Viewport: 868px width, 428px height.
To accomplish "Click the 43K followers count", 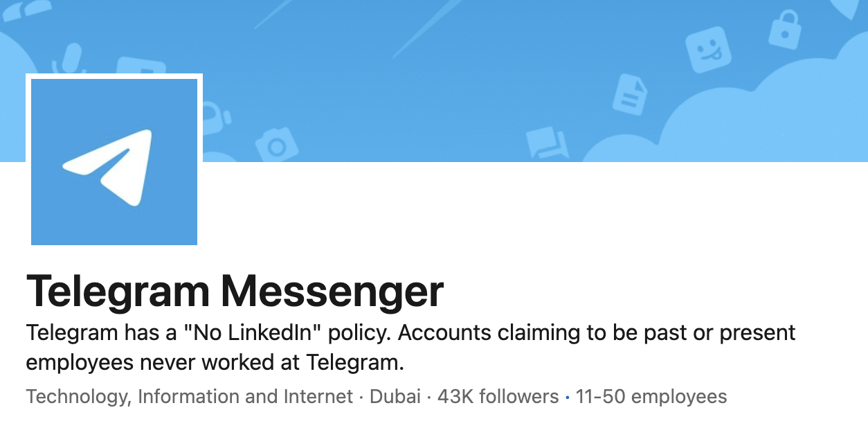I will coord(498,397).
